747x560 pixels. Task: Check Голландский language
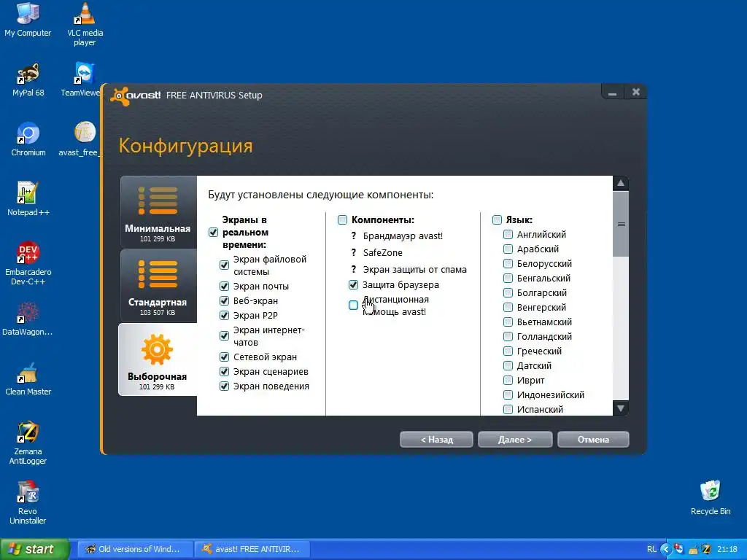[x=508, y=337]
